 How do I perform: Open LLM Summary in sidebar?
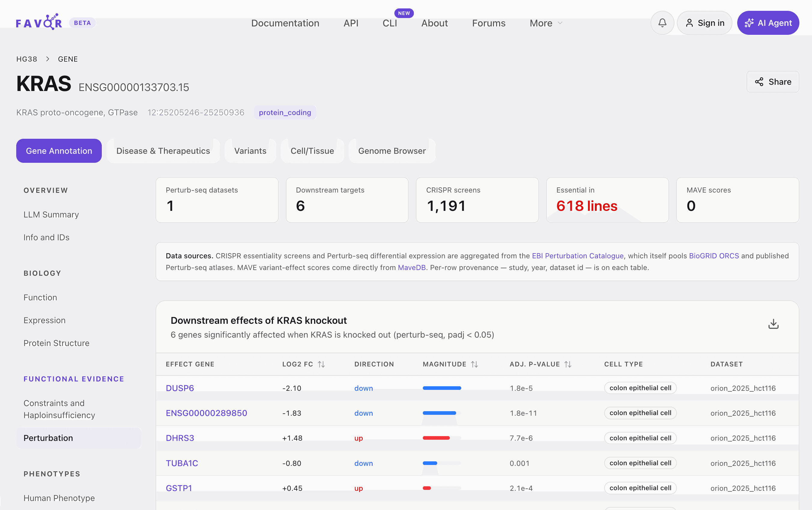tap(51, 214)
